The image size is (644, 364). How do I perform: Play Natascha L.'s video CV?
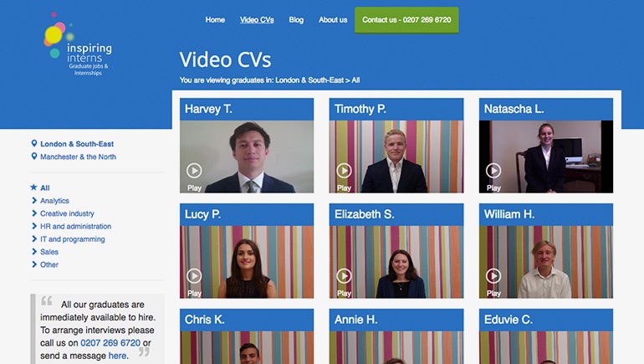[x=493, y=171]
